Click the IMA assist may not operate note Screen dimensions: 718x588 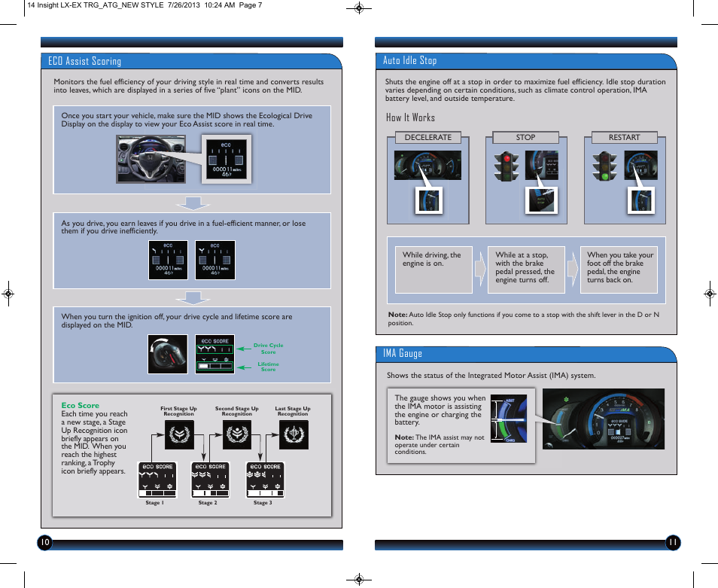click(440, 444)
